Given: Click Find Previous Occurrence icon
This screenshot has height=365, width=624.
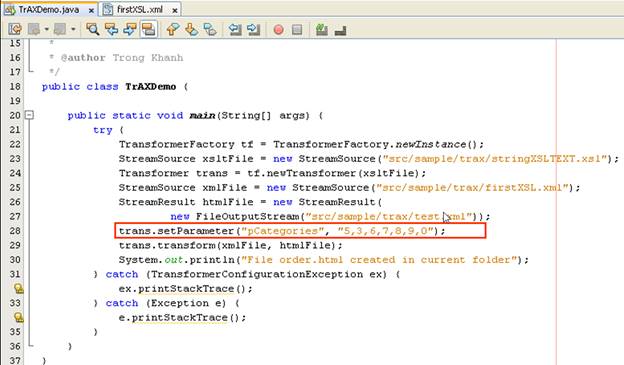Looking at the screenshot, I should [x=111, y=29].
